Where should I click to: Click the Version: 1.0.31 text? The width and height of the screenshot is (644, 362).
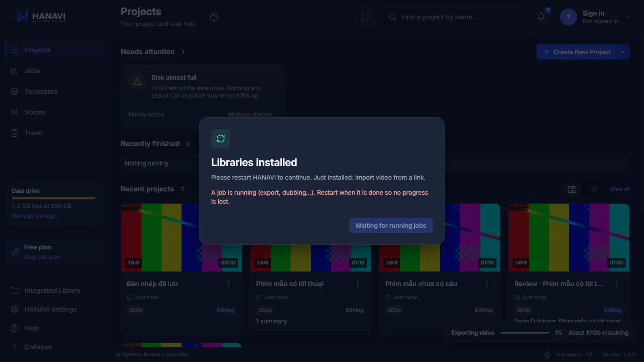coord(619,354)
